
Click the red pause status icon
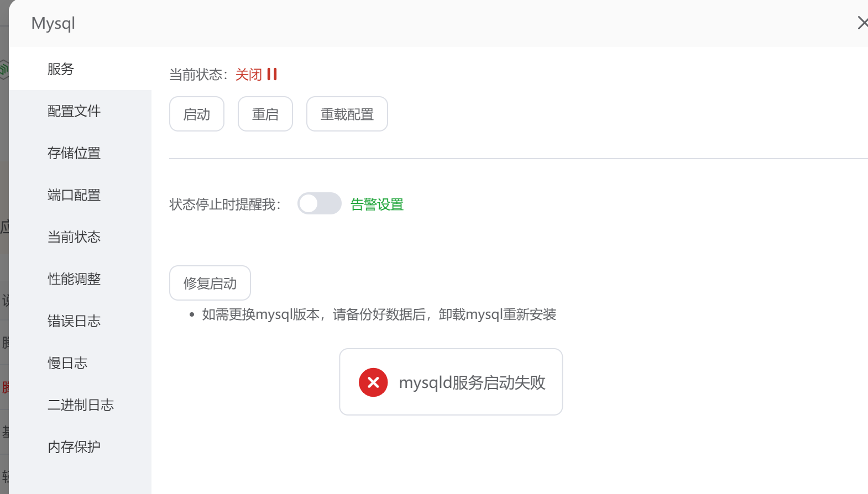click(x=272, y=74)
